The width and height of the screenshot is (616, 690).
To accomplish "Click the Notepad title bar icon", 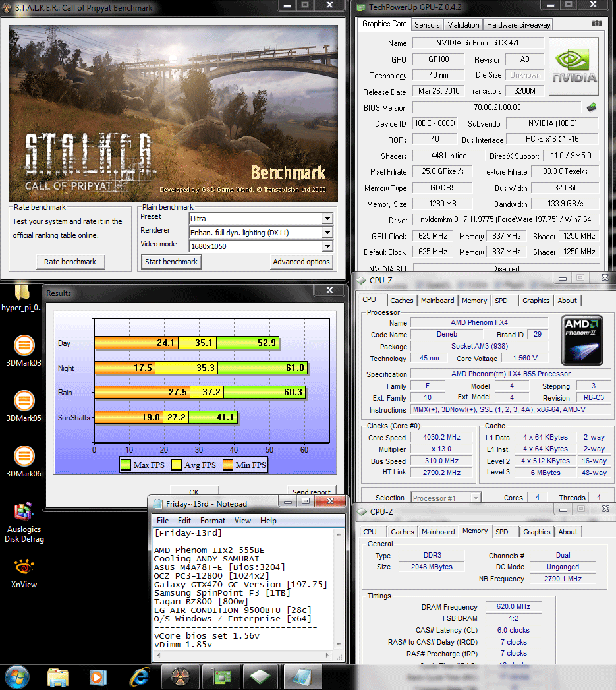I will click(x=157, y=504).
